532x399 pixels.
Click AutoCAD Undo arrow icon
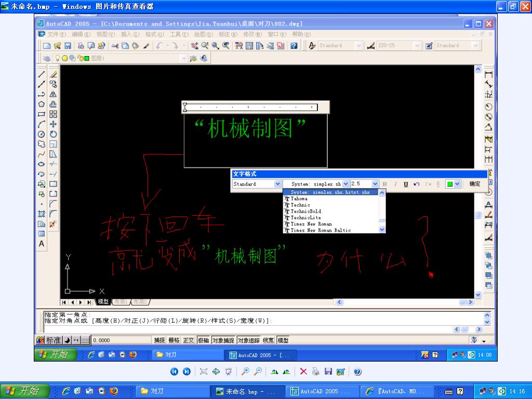point(159,46)
